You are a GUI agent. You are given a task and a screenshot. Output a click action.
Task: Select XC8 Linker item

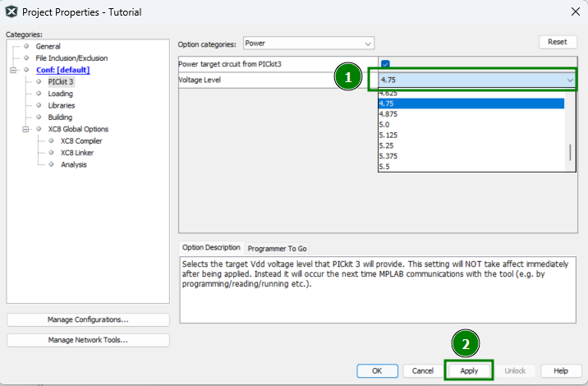(77, 153)
